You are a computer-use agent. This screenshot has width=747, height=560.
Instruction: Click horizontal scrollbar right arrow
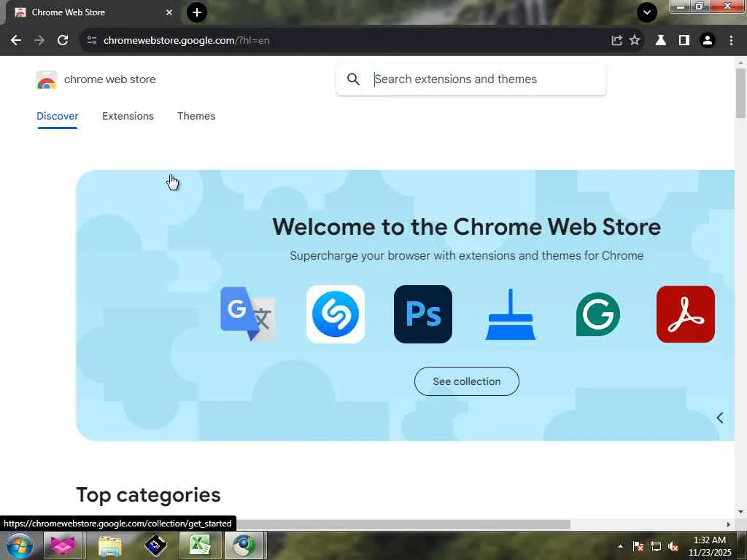point(728,524)
